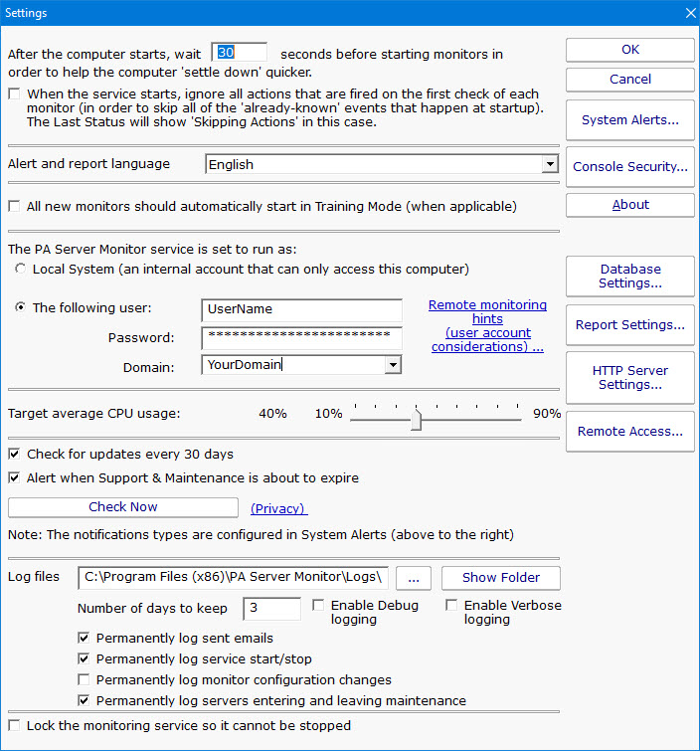Click the OK button

(x=629, y=50)
